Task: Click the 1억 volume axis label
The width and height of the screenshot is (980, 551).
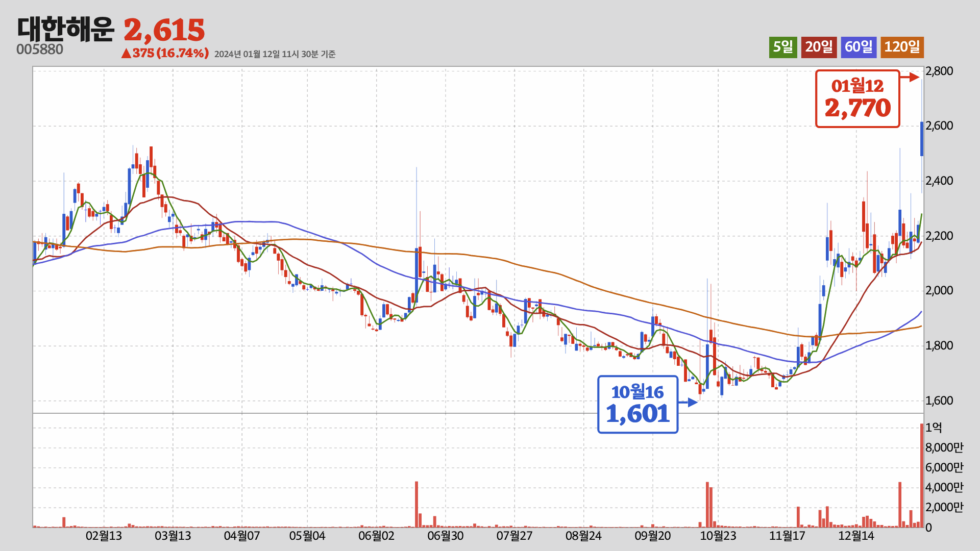Action: (934, 428)
